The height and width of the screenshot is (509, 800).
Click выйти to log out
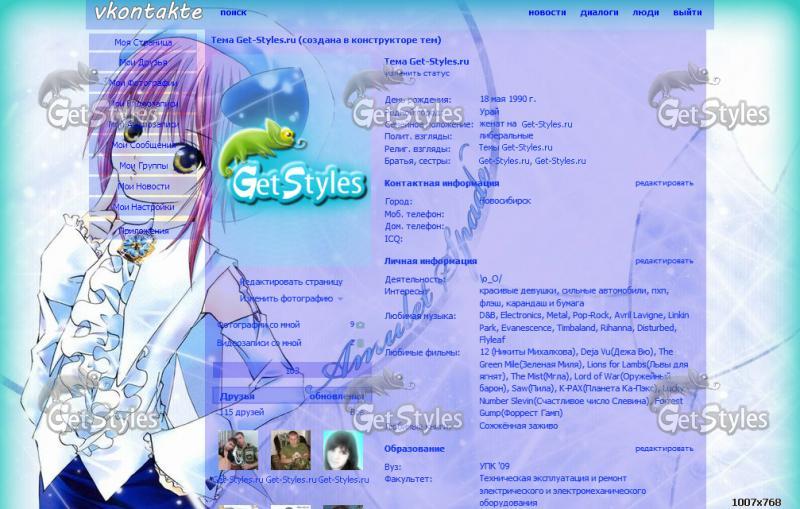tap(687, 12)
